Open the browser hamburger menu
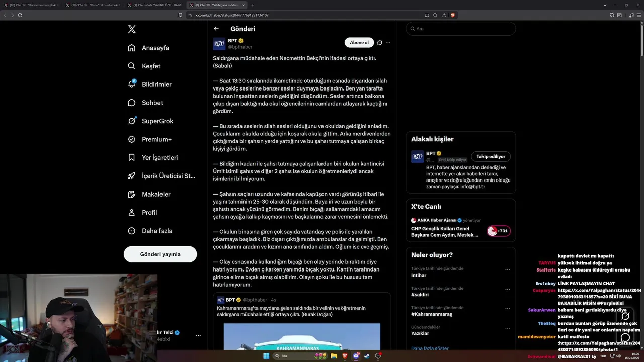 coord(640,15)
